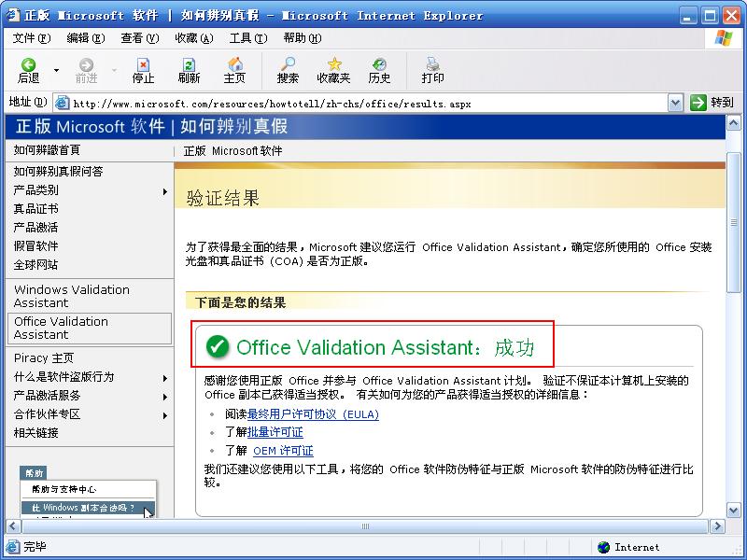Open the 历史 history icon
The height and width of the screenshot is (560, 747).
pyautogui.click(x=379, y=71)
